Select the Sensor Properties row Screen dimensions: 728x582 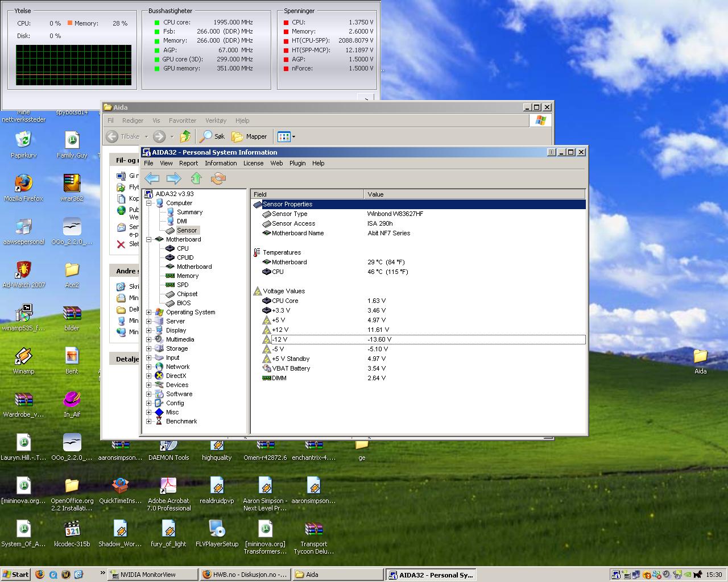tap(418, 204)
